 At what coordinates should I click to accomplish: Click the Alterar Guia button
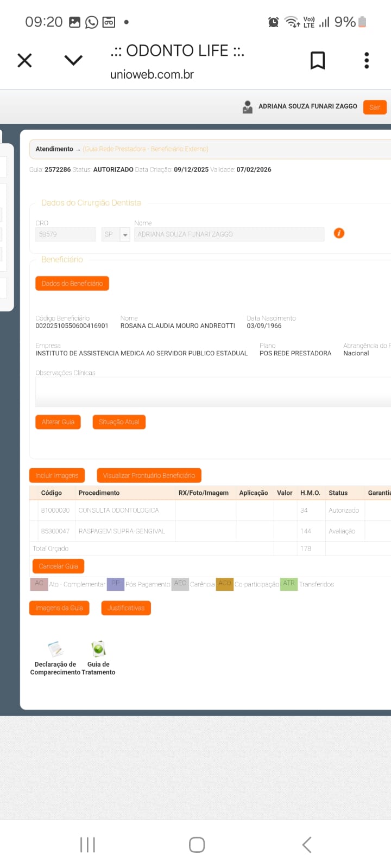(x=58, y=422)
